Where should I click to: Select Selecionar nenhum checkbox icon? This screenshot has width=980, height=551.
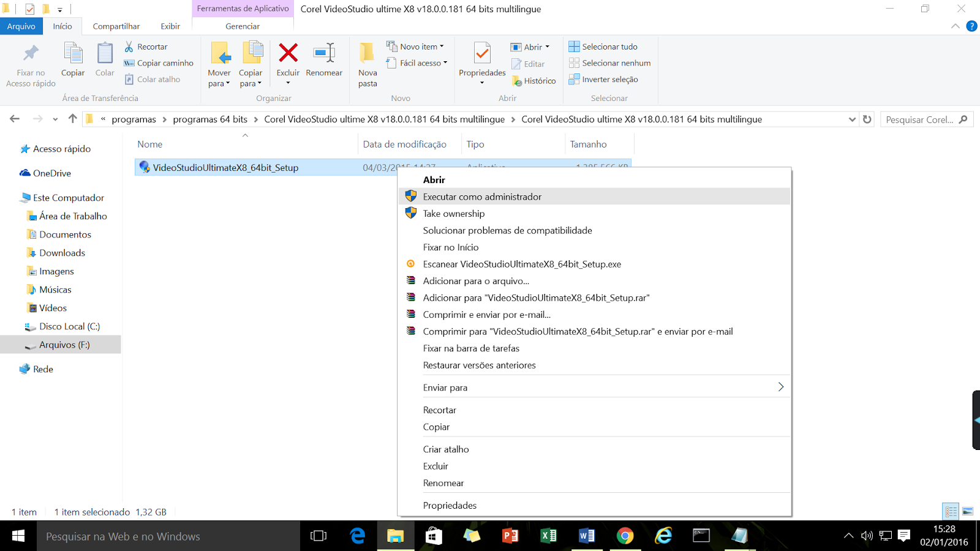pos(575,62)
